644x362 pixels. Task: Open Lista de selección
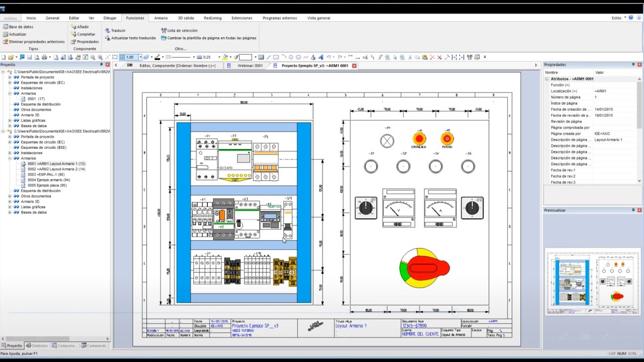pyautogui.click(x=179, y=31)
